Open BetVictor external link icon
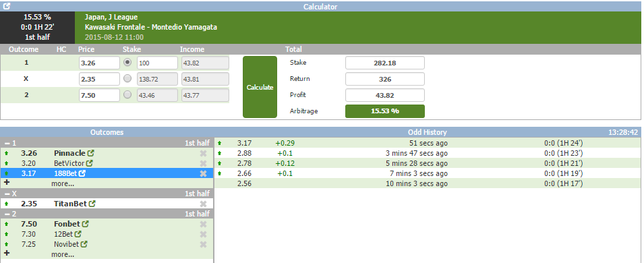 tap(89, 163)
